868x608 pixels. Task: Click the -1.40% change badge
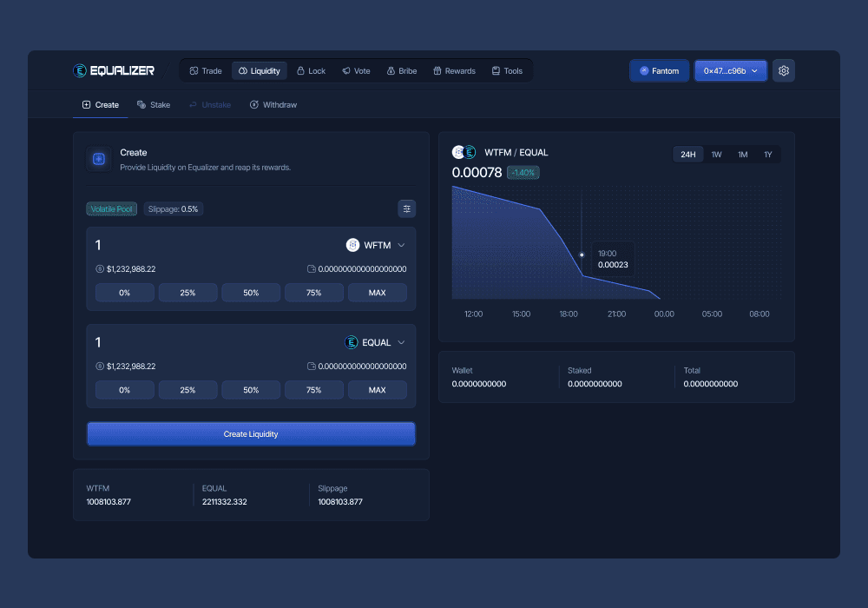(523, 173)
